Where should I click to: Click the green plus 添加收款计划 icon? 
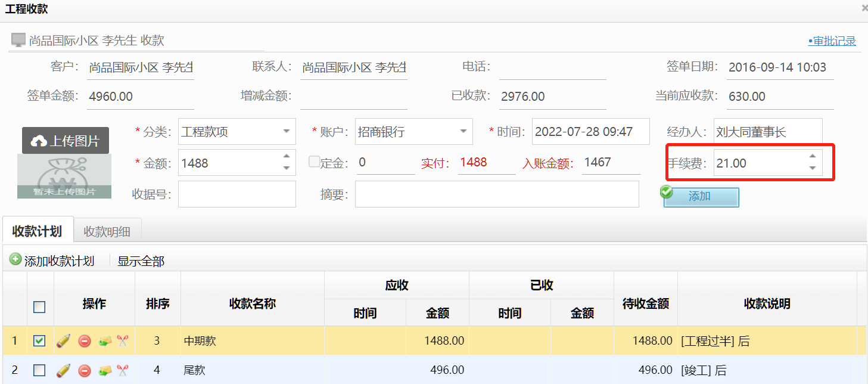[16, 260]
